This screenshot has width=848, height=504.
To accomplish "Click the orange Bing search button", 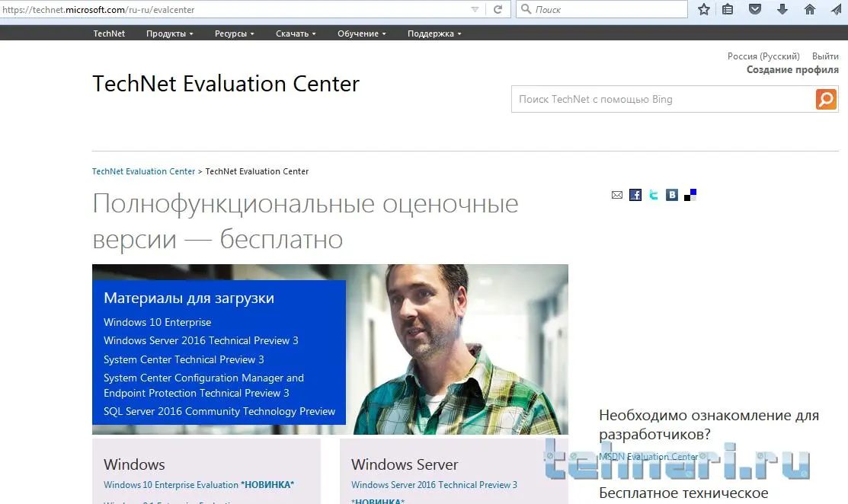I will (826, 99).
